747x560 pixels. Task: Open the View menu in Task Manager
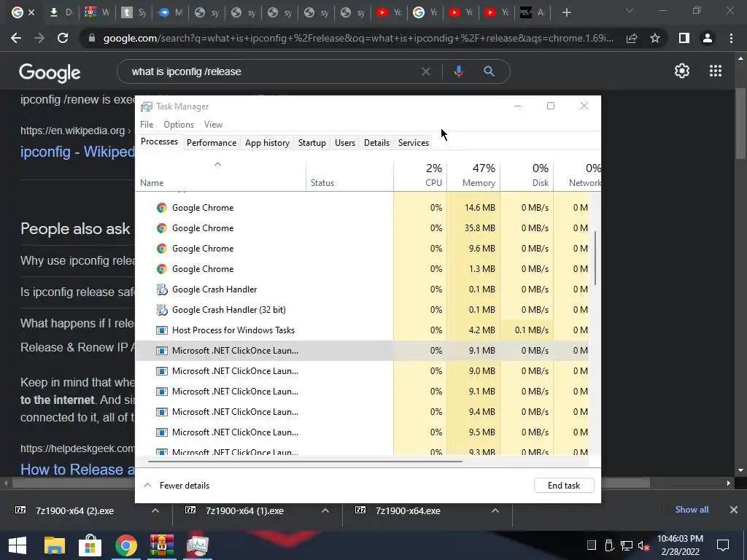213,124
